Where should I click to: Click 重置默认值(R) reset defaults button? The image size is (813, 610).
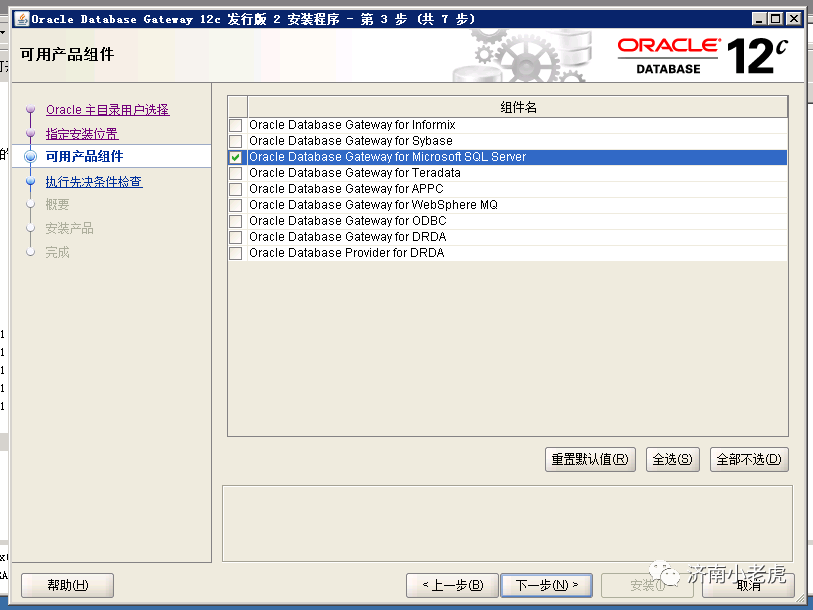point(590,460)
